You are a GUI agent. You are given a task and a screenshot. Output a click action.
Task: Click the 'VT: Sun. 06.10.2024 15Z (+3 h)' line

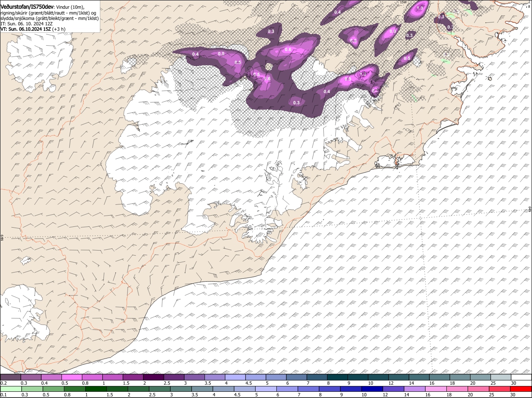[x=33, y=29]
